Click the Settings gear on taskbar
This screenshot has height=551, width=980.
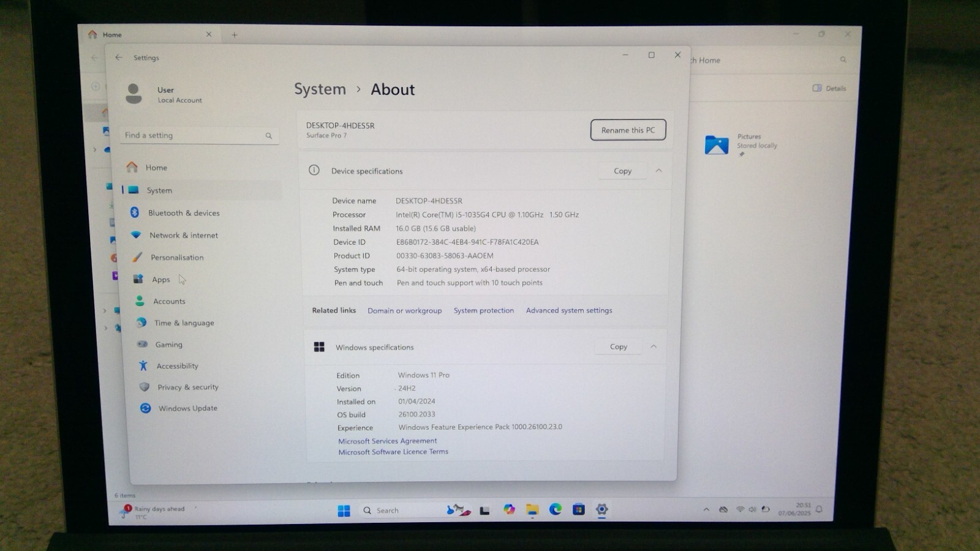click(602, 509)
